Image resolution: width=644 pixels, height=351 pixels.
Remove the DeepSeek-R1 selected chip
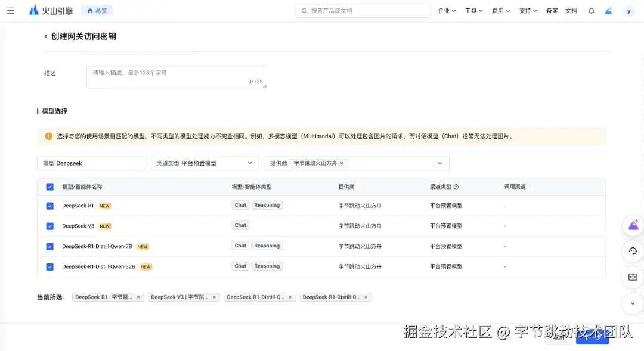click(x=138, y=297)
